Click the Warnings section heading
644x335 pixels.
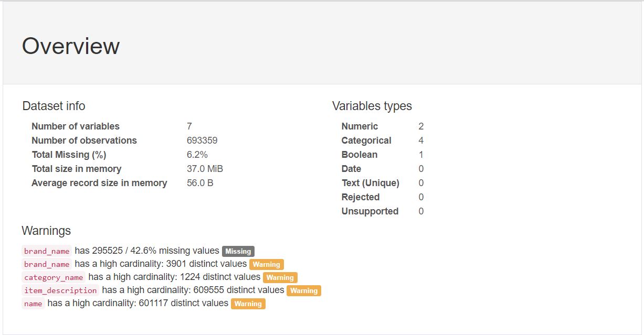[x=46, y=231]
